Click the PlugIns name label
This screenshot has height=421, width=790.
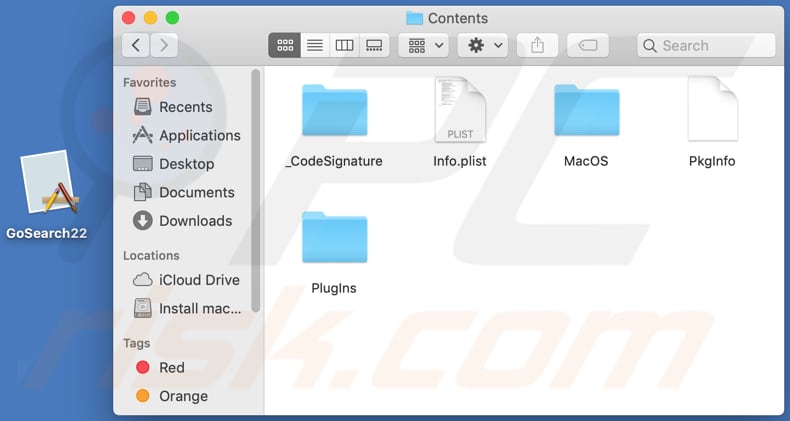(x=334, y=288)
